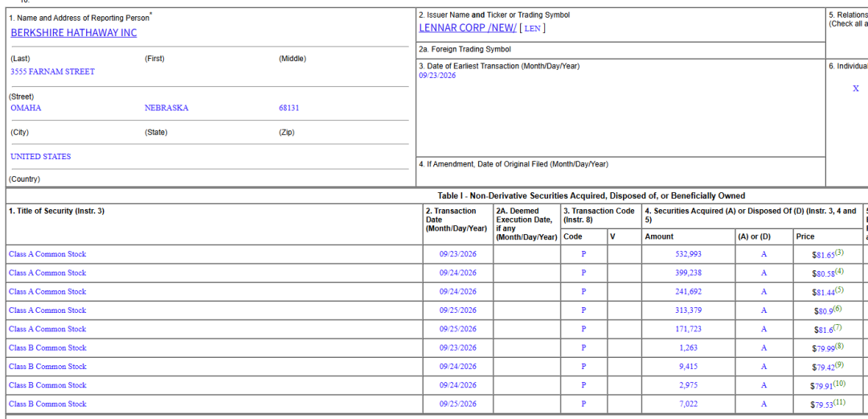Image resolution: width=868 pixels, height=419 pixels.
Task: Click the price $79.99
Action: (x=823, y=348)
